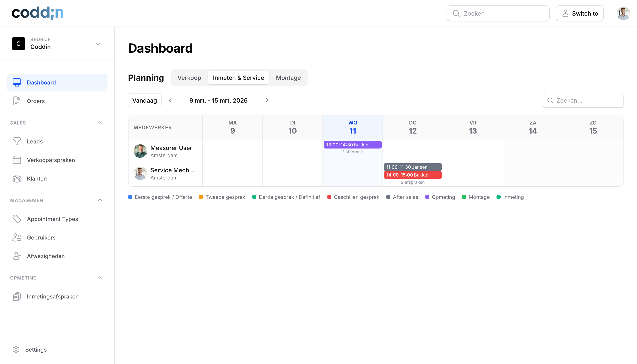637x364 pixels.
Task: Switch to the Verkoop planning tab
Action: pyautogui.click(x=189, y=78)
